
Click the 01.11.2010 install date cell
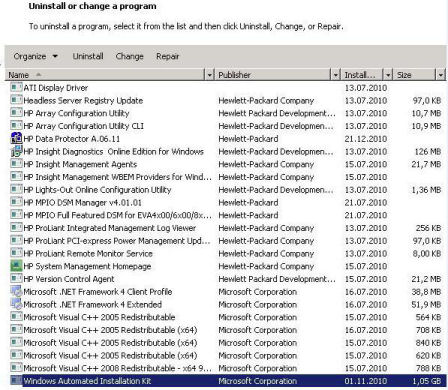[366, 381]
